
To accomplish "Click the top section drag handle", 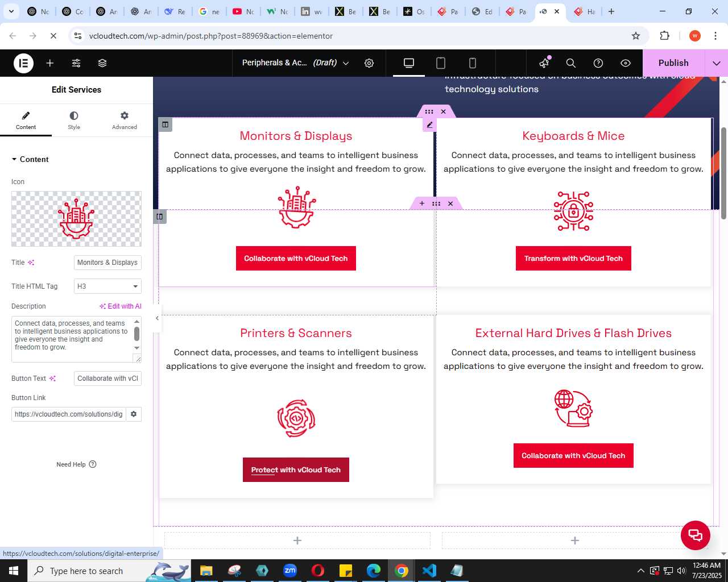I will point(429,111).
